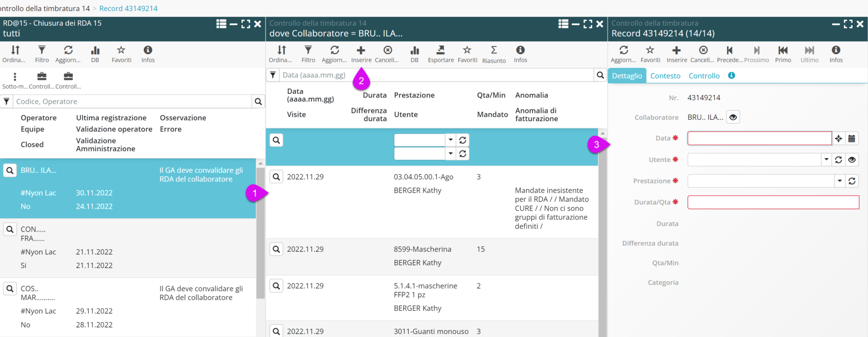Jump to Precedente previous record
This screenshot has height=337, width=868.
[x=729, y=51]
